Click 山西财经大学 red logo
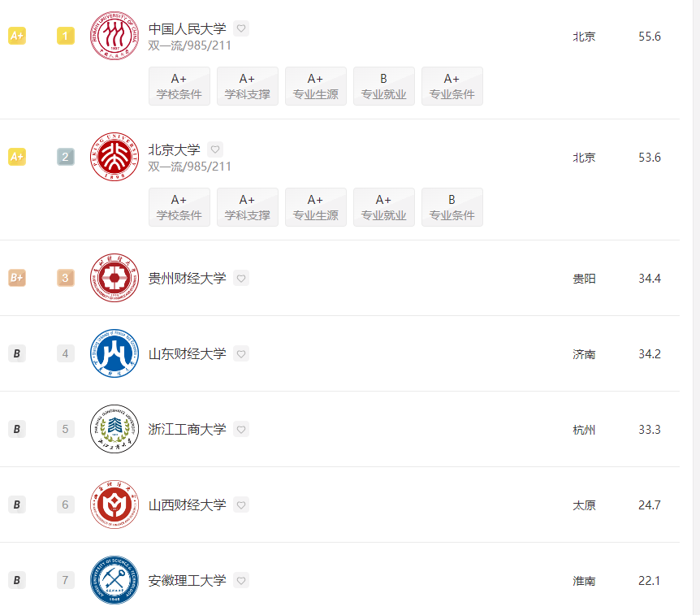The height and width of the screenshot is (615, 700). point(115,505)
